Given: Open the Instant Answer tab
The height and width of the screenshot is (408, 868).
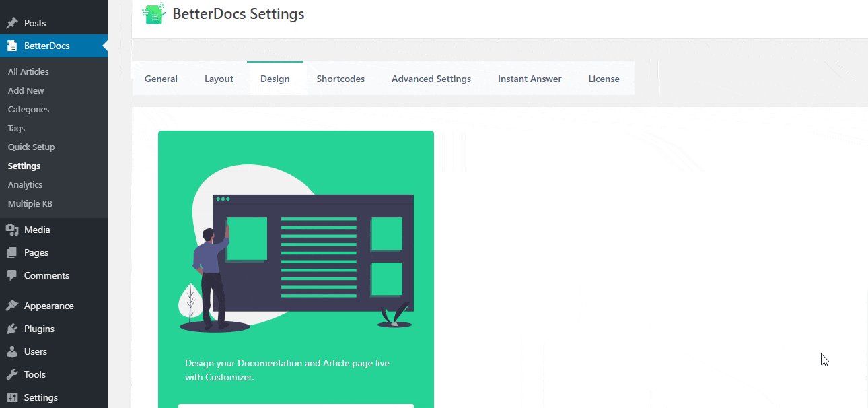Looking at the screenshot, I should pyautogui.click(x=530, y=78).
